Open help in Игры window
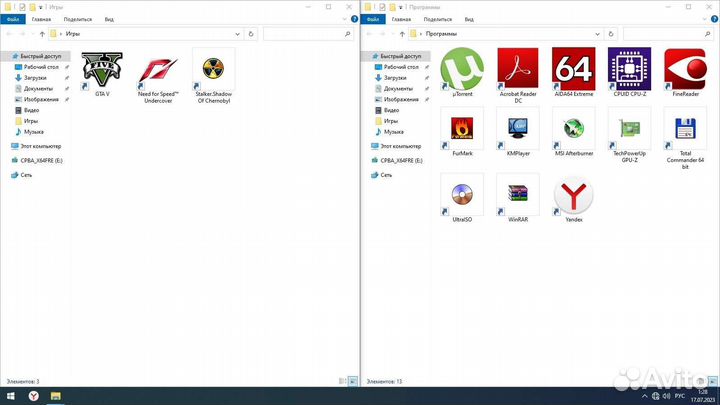The width and height of the screenshot is (720, 405). click(x=354, y=19)
